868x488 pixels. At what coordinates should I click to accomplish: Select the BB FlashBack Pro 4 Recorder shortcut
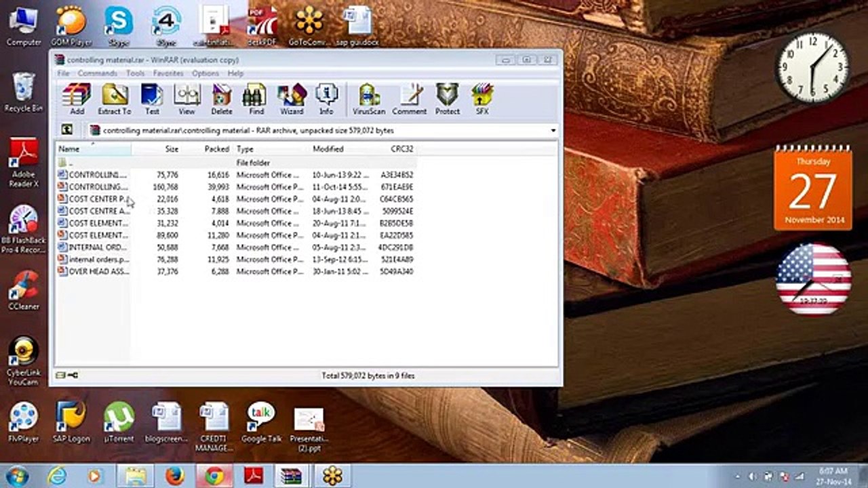tap(24, 229)
